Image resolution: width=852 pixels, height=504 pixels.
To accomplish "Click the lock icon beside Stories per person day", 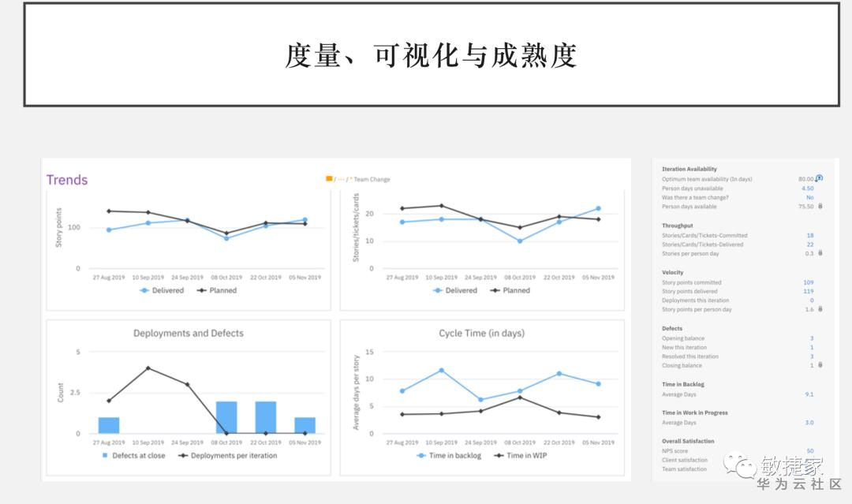I will click(820, 252).
